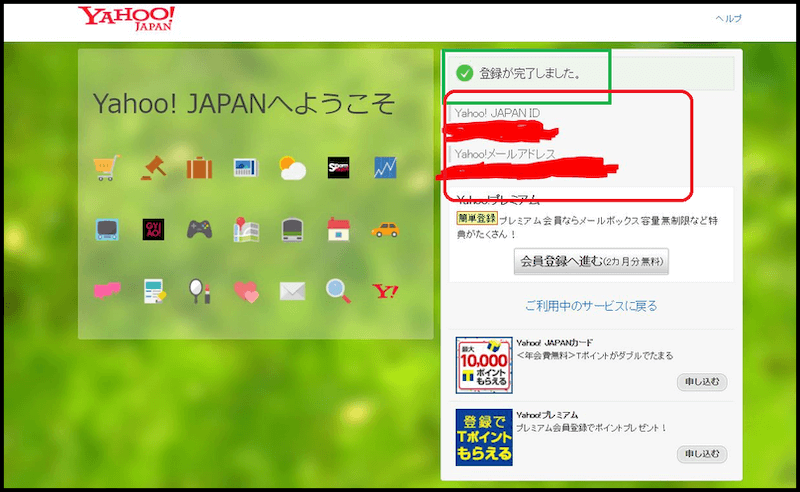Click the travel briefcase icon

click(199, 168)
